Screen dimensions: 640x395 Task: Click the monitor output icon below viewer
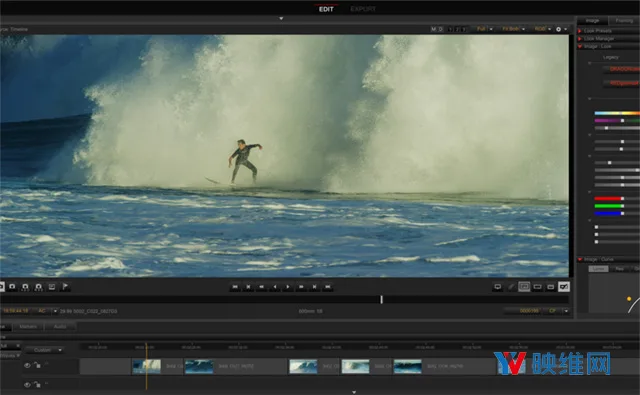click(x=498, y=287)
